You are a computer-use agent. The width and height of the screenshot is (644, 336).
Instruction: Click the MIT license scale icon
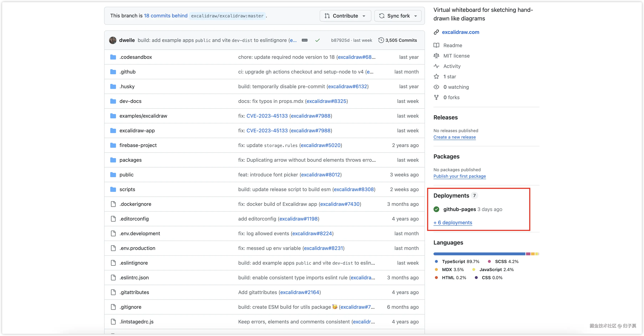coord(436,56)
